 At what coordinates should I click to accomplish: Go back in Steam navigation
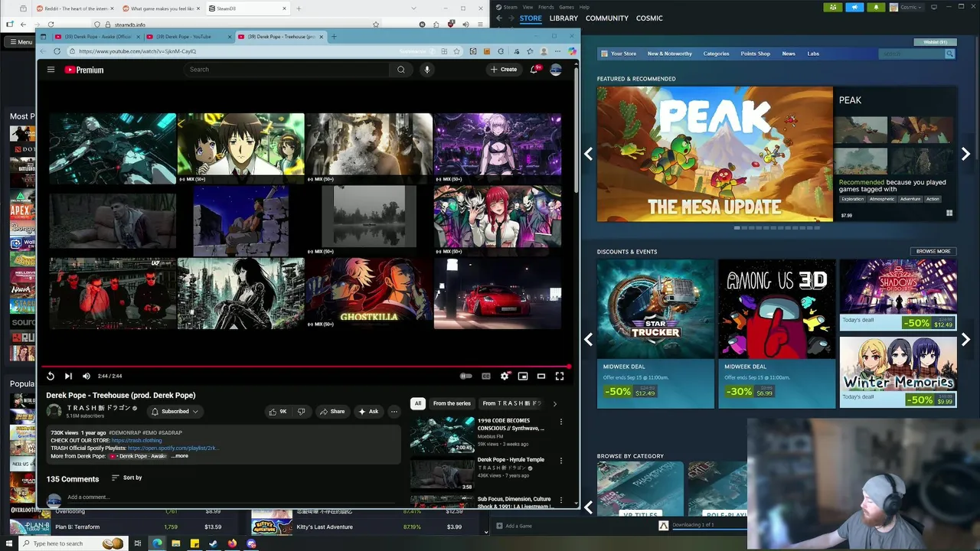(499, 18)
